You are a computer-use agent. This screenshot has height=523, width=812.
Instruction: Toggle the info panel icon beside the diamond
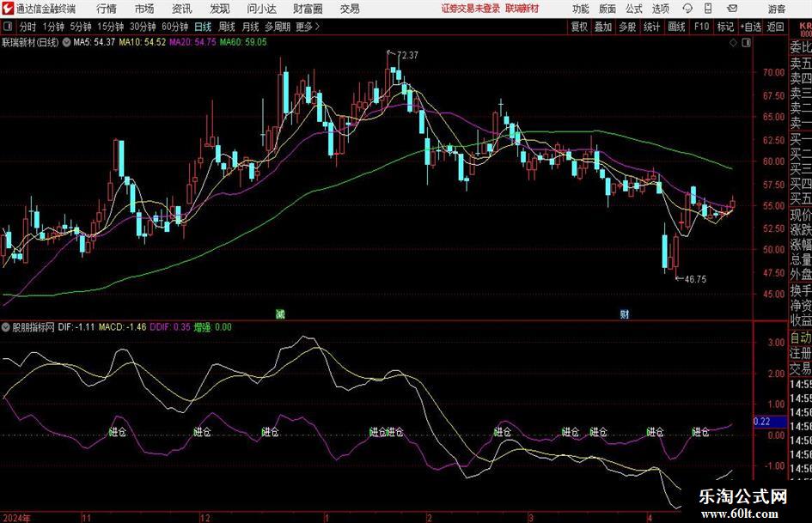click(746, 42)
